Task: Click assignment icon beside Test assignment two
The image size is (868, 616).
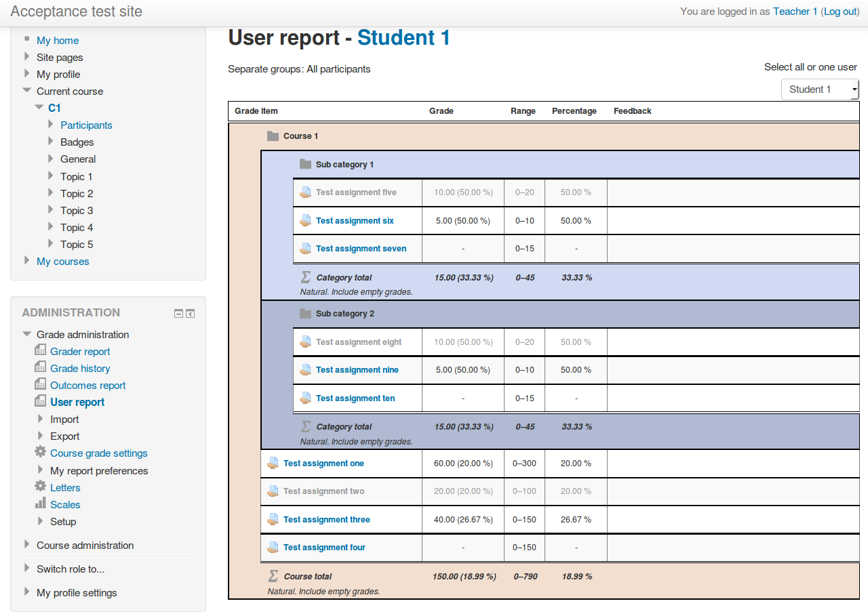Action: [x=273, y=491]
